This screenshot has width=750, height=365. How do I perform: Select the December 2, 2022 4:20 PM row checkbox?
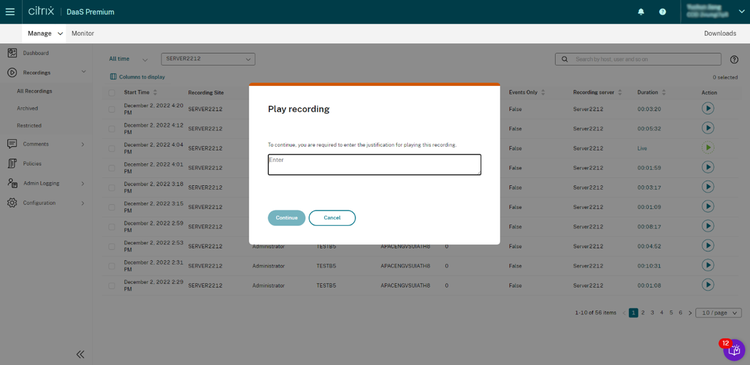pyautogui.click(x=111, y=109)
